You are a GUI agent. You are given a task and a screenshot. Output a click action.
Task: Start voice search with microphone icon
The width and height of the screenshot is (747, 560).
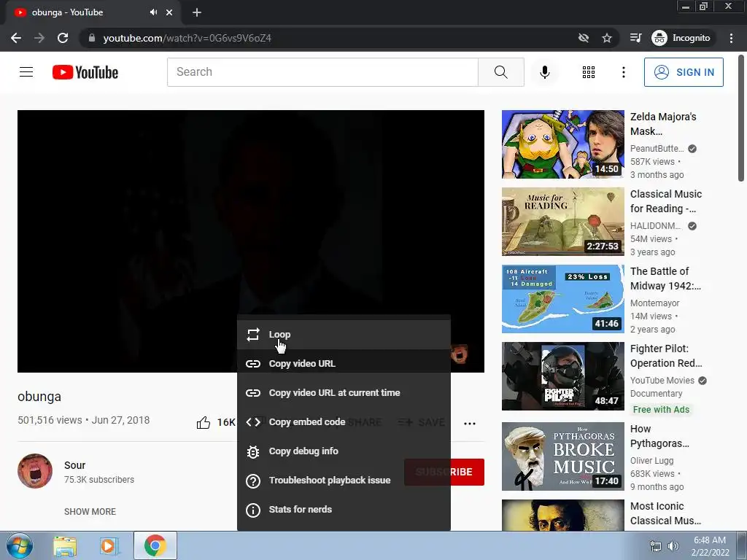point(544,72)
